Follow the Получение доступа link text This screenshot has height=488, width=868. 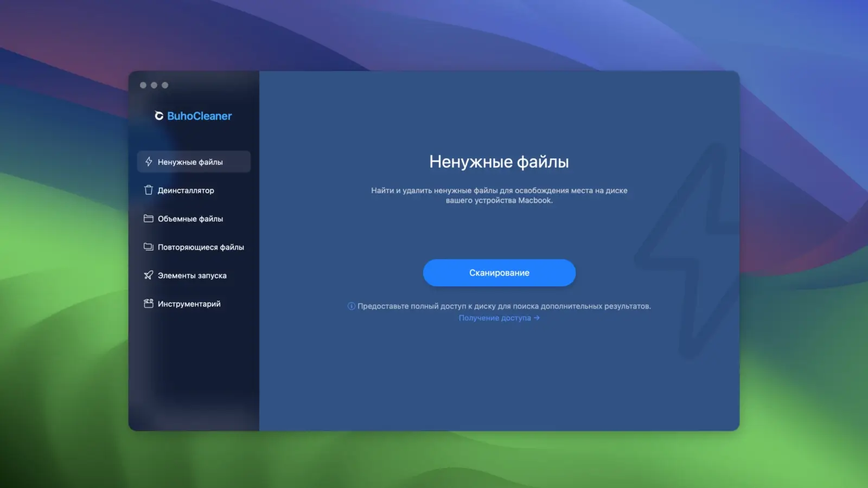point(494,318)
